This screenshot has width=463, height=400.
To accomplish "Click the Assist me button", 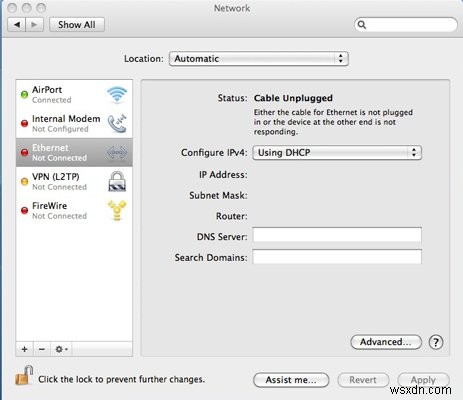I will click(291, 380).
